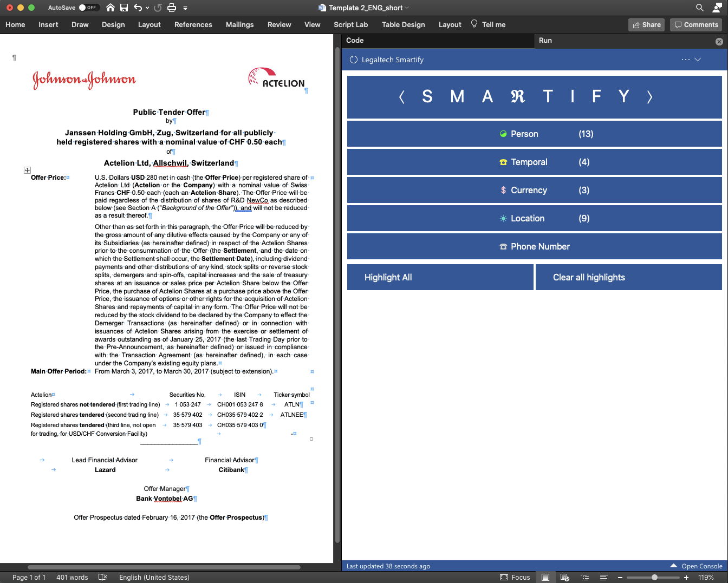Click the Share button
Viewport: 728px width, 583px height.
647,24
